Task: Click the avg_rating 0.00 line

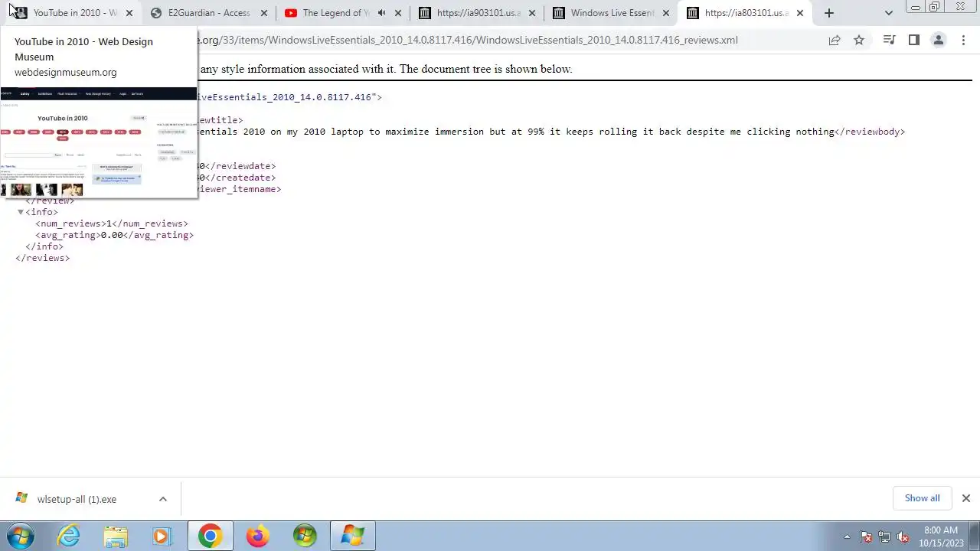Action: click(x=115, y=235)
